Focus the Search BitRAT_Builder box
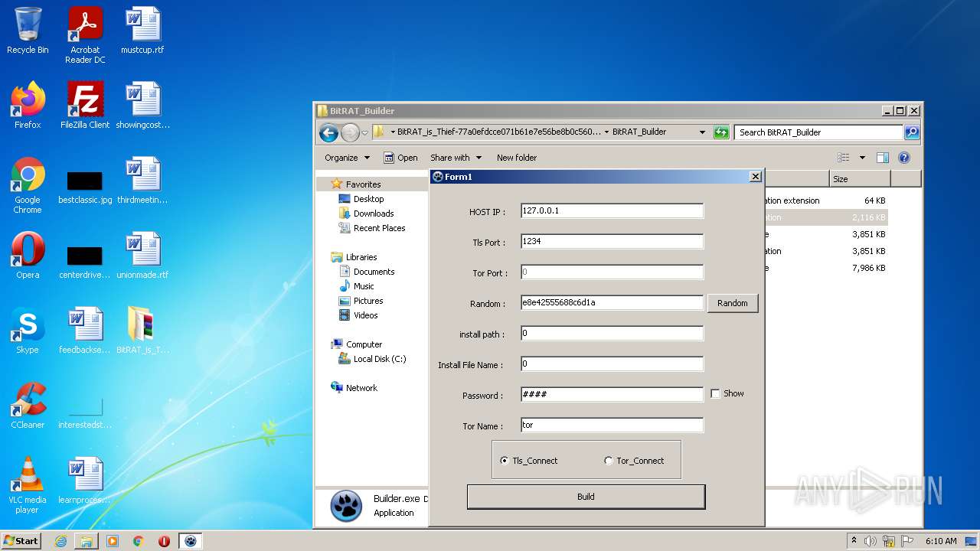This screenshot has height=551, width=980. coord(818,132)
